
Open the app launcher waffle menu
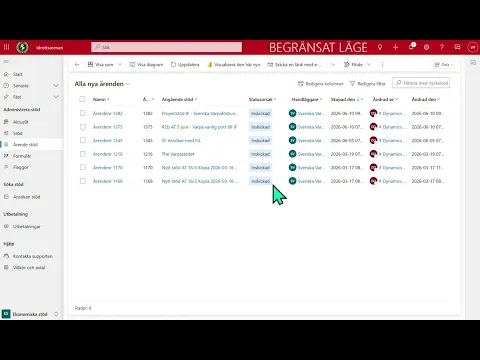[x=6, y=47]
